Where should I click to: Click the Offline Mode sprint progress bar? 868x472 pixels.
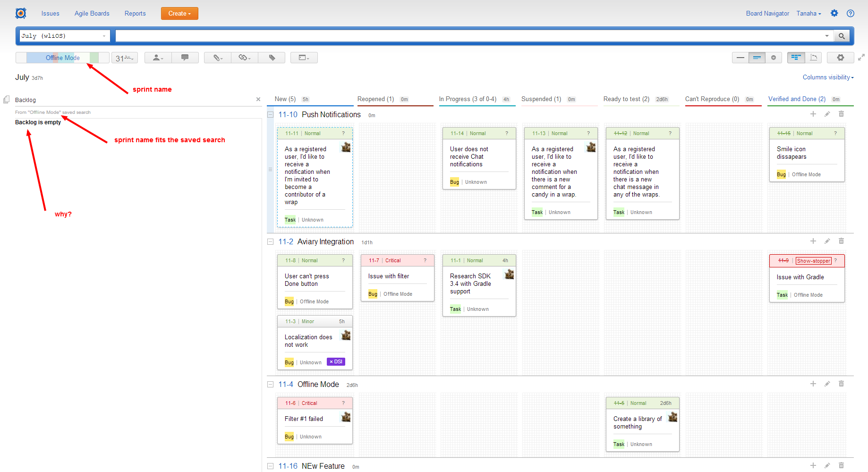click(62, 57)
